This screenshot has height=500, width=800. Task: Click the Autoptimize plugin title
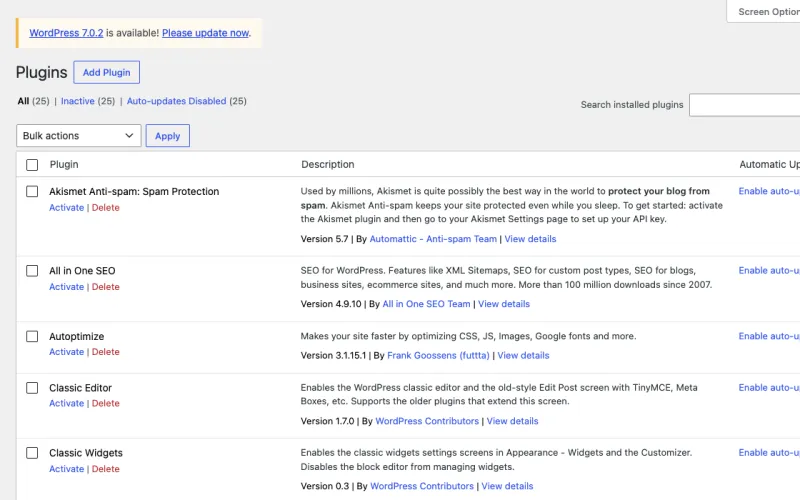77,337
